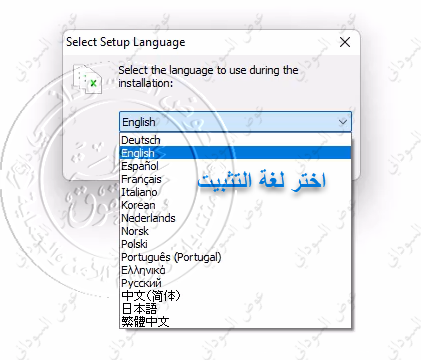421x360 pixels.
Task: Select Korean installation language
Action: (x=235, y=205)
